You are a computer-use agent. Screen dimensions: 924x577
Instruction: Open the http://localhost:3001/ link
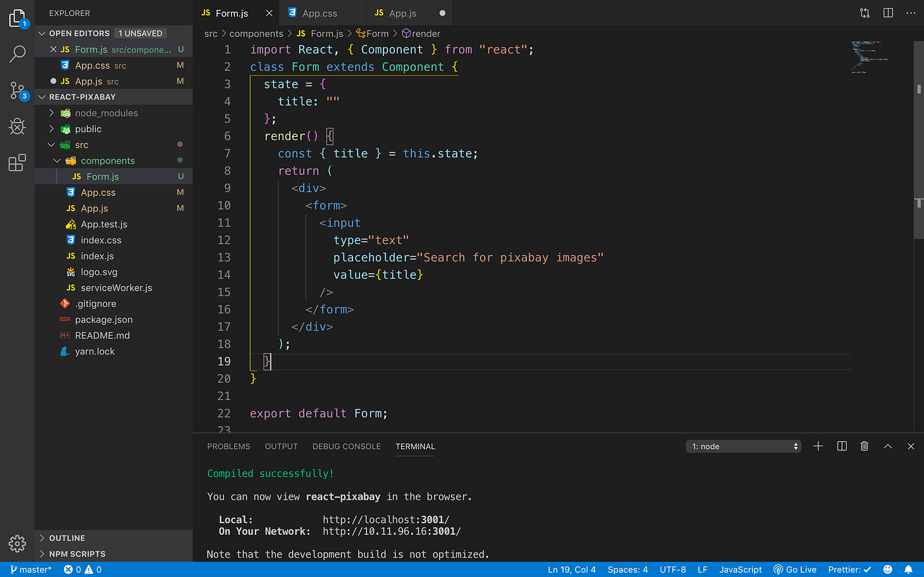click(385, 520)
